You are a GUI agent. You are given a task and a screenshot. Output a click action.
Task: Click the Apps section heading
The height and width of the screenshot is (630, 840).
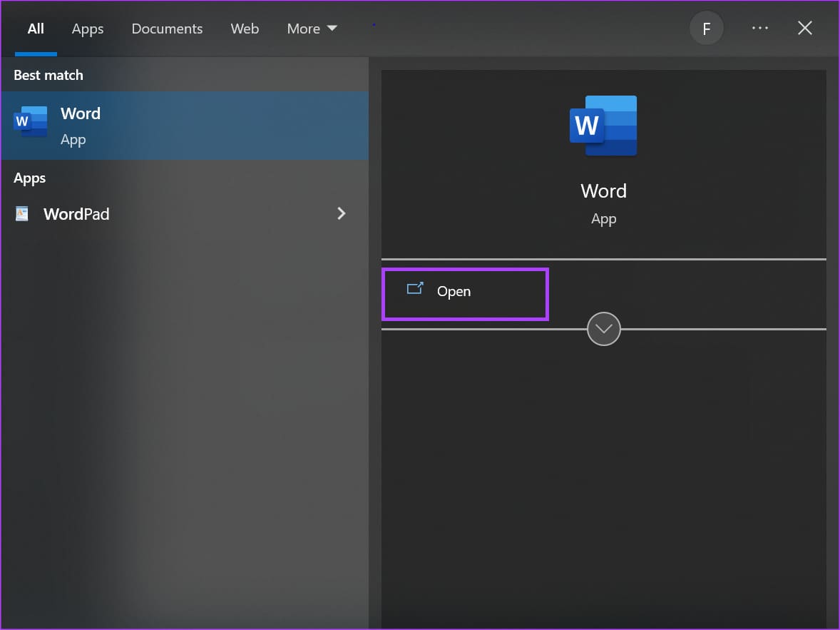coord(29,178)
